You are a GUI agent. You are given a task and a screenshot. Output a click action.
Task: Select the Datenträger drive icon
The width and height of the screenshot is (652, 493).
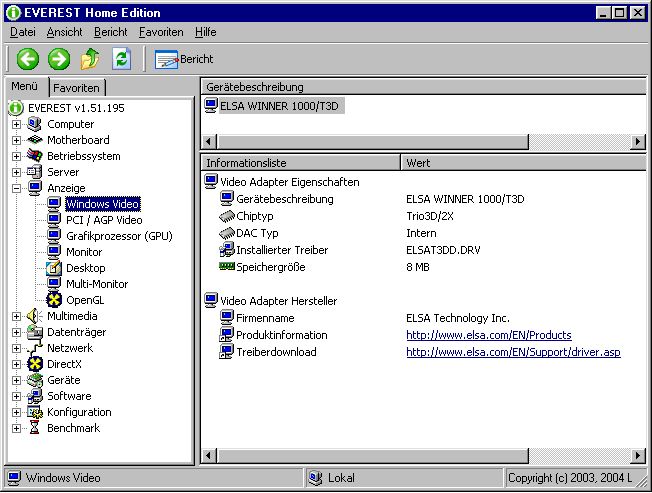[35, 332]
